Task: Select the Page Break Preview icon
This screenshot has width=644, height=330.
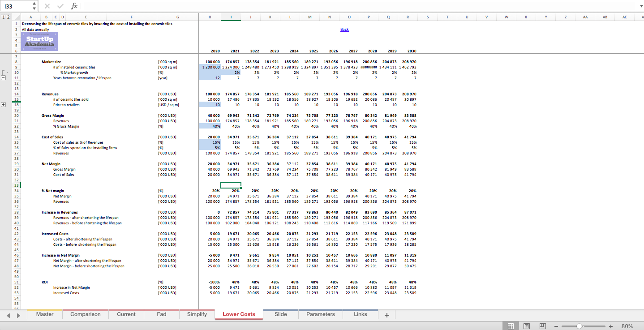Action: point(542,326)
